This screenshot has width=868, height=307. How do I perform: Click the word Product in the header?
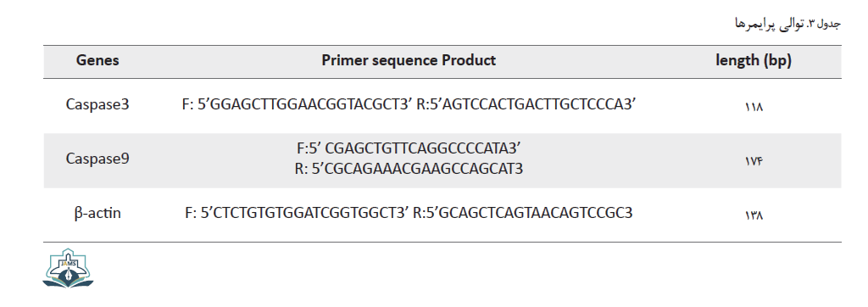tap(468, 60)
